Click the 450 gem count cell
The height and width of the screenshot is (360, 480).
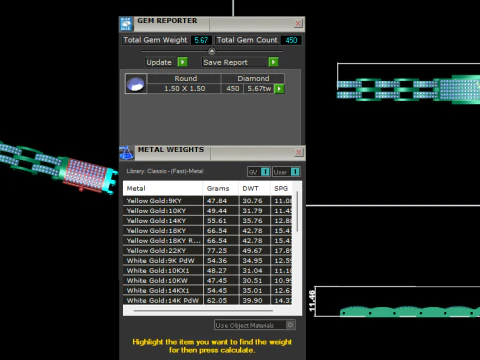click(x=232, y=89)
